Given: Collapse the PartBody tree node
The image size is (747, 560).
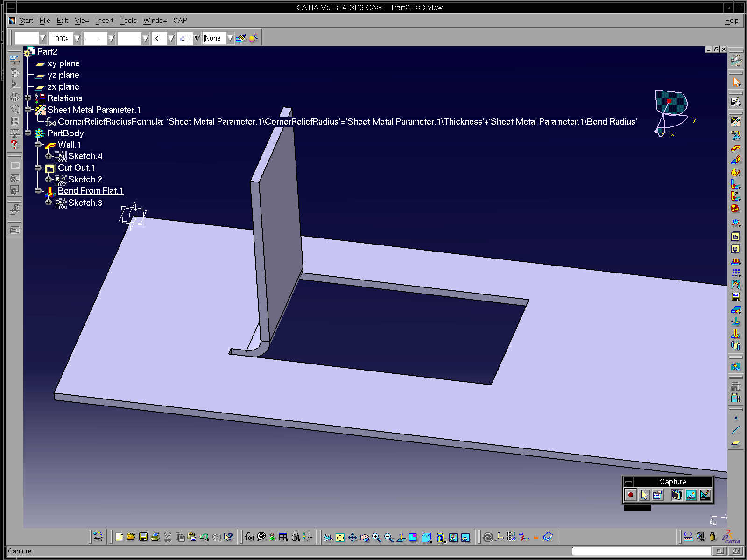Looking at the screenshot, I should tap(28, 133).
